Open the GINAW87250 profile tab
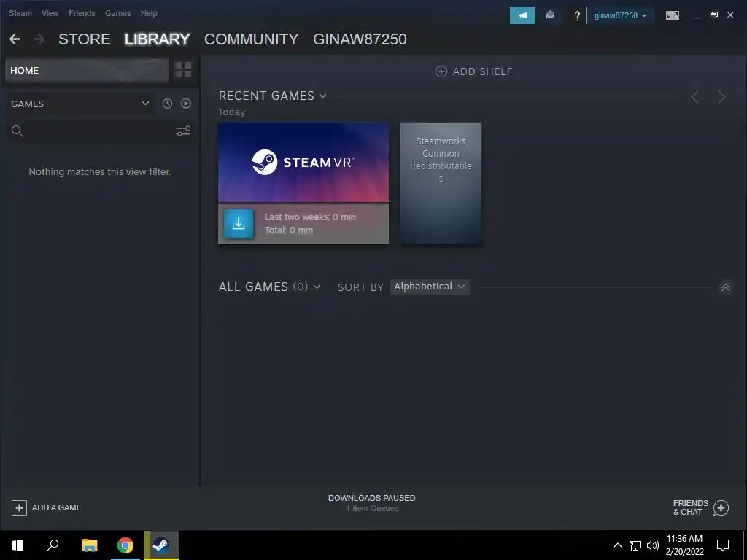This screenshot has width=747, height=560. (360, 39)
